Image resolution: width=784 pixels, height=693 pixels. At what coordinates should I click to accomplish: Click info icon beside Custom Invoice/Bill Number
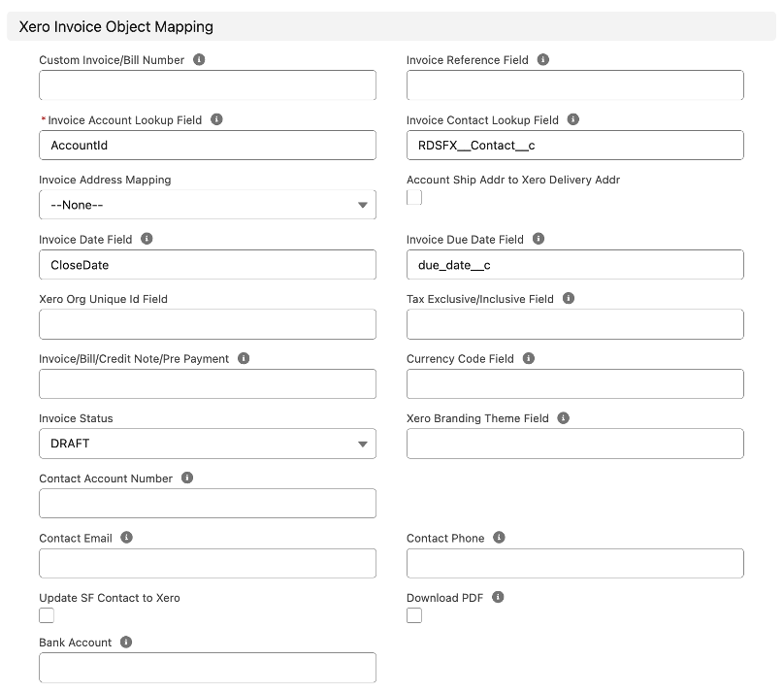199,60
